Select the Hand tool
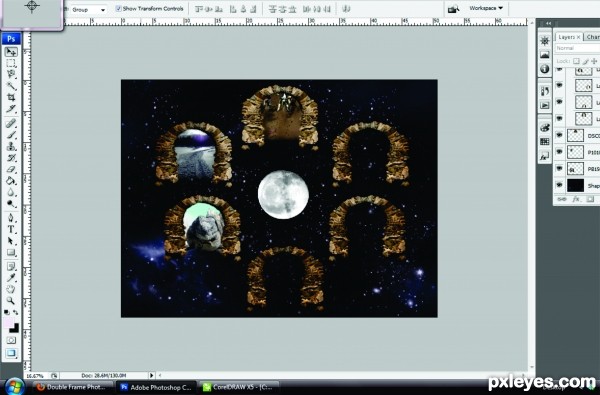 coord(11,289)
